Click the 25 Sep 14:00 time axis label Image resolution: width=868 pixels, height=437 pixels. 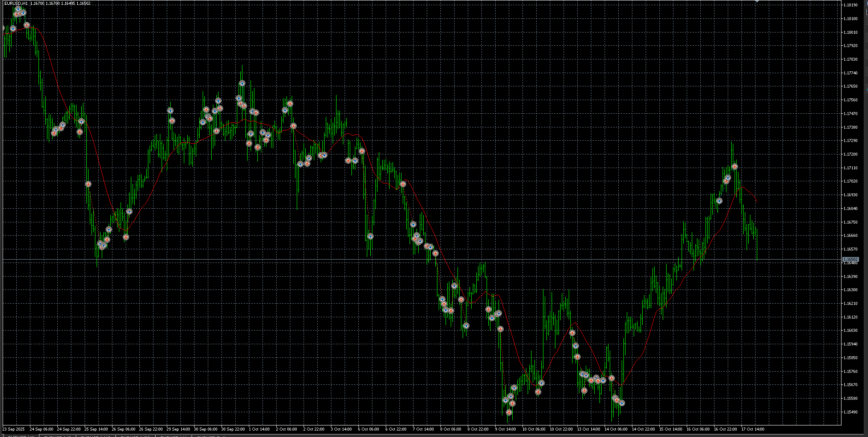[x=96, y=429]
